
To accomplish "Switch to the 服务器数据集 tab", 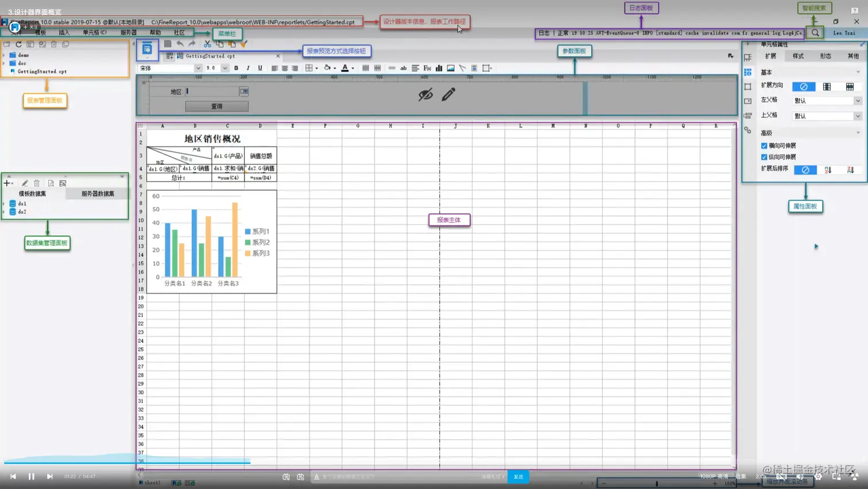I will coord(98,194).
